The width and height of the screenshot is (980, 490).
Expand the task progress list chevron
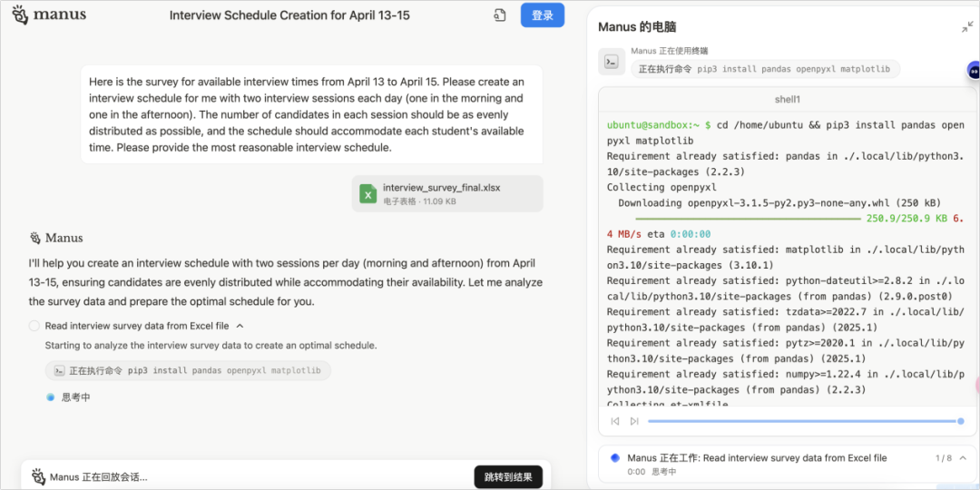pos(963,458)
